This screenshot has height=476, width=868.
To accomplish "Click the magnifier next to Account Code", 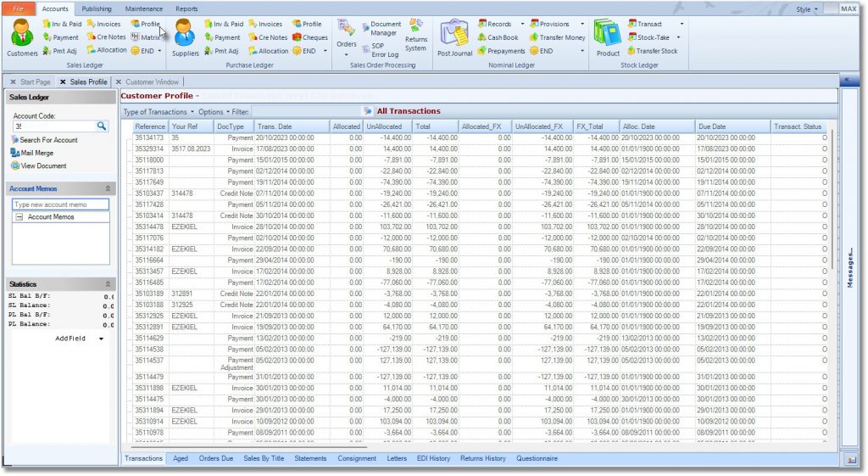I will [102, 126].
